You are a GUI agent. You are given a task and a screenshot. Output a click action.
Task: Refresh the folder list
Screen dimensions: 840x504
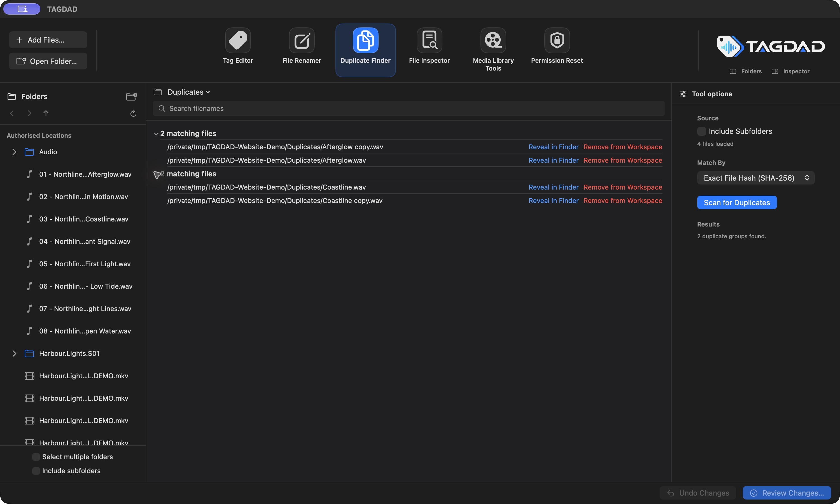pos(133,113)
